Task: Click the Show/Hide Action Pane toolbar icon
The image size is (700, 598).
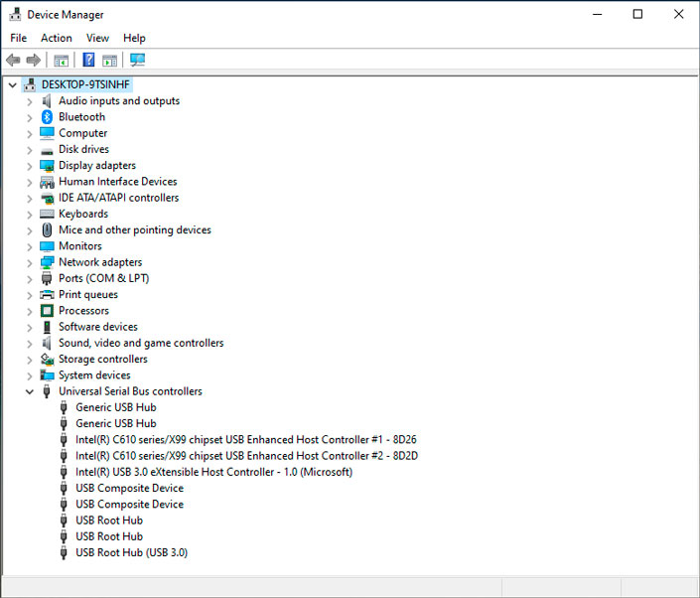Action: coord(109,60)
